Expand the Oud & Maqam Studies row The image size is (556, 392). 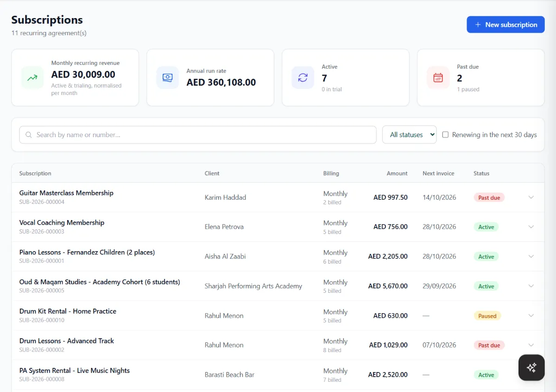coord(531,286)
